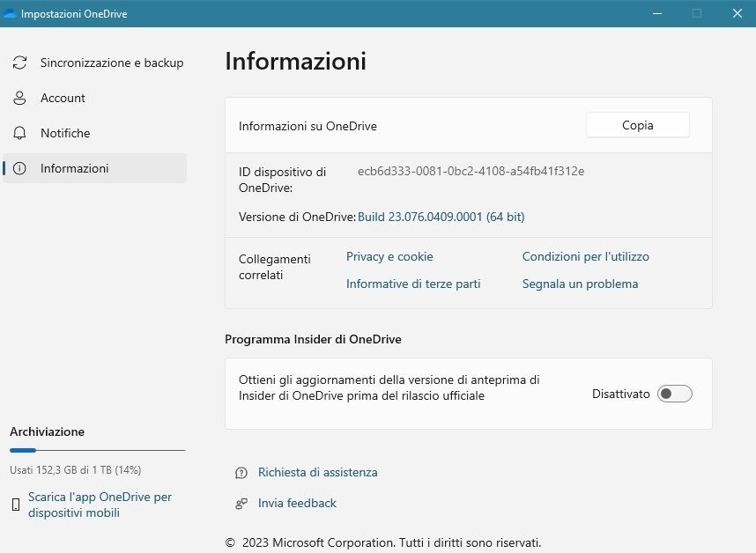This screenshot has width=756, height=553.
Task: Click the Archiviazione heading
Action: click(48, 431)
